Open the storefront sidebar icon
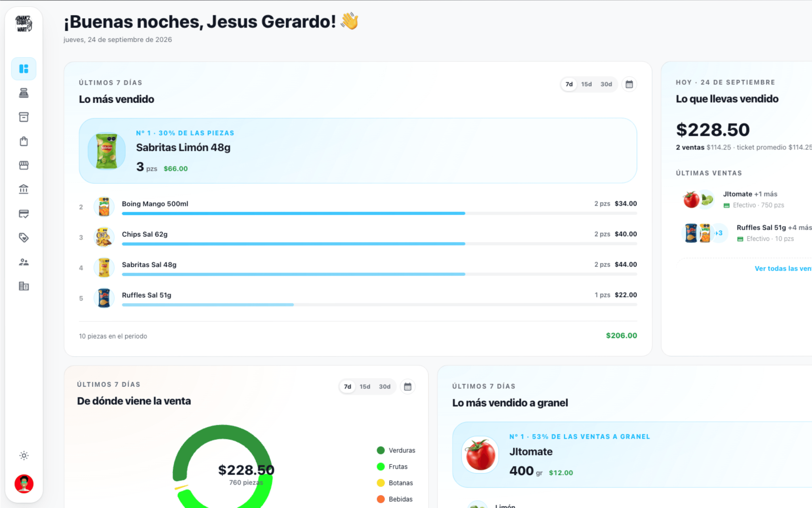The image size is (812, 508). tap(24, 165)
